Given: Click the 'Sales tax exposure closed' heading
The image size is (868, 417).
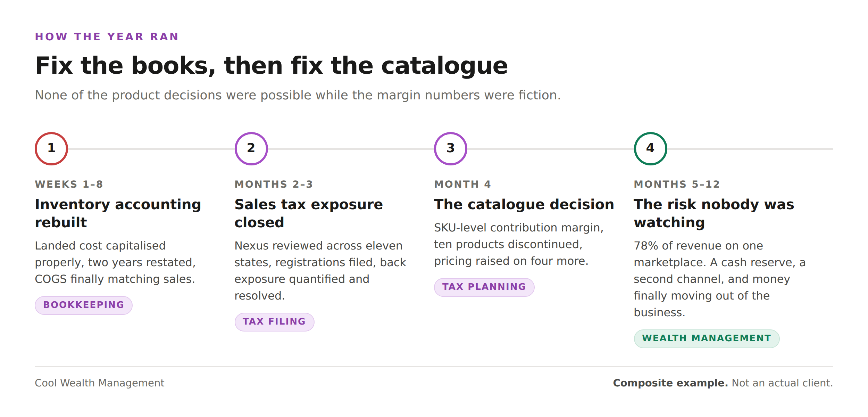Looking at the screenshot, I should point(309,213).
